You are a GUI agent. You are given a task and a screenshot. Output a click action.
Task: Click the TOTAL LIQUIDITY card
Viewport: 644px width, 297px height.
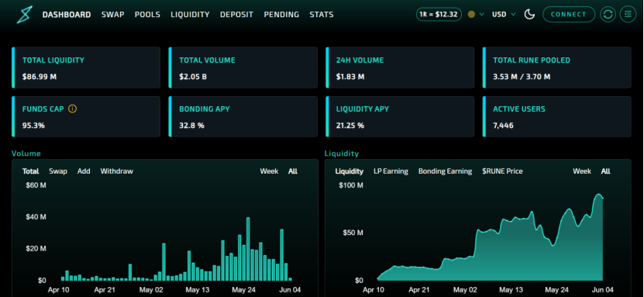86,67
